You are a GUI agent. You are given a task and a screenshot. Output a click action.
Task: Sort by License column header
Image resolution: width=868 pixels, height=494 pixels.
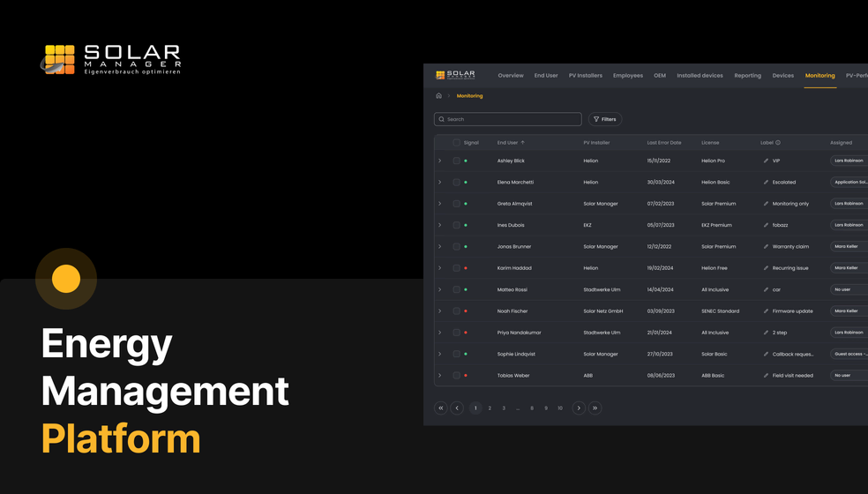tap(710, 143)
